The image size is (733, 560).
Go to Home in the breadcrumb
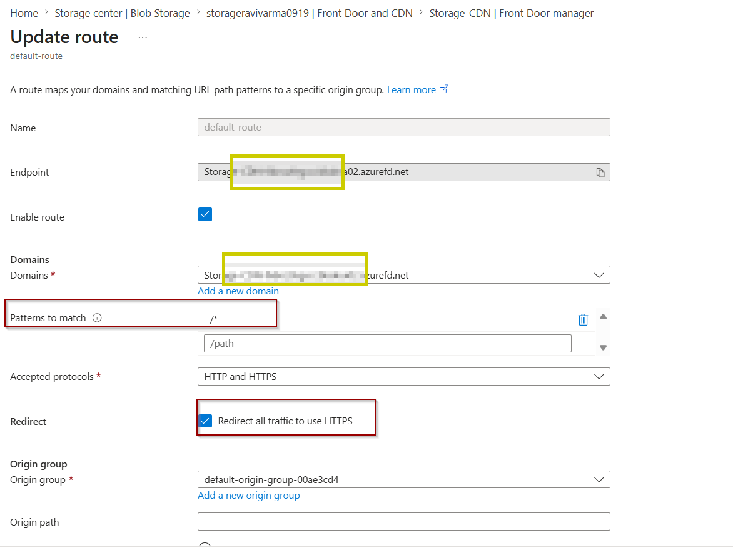coord(24,13)
